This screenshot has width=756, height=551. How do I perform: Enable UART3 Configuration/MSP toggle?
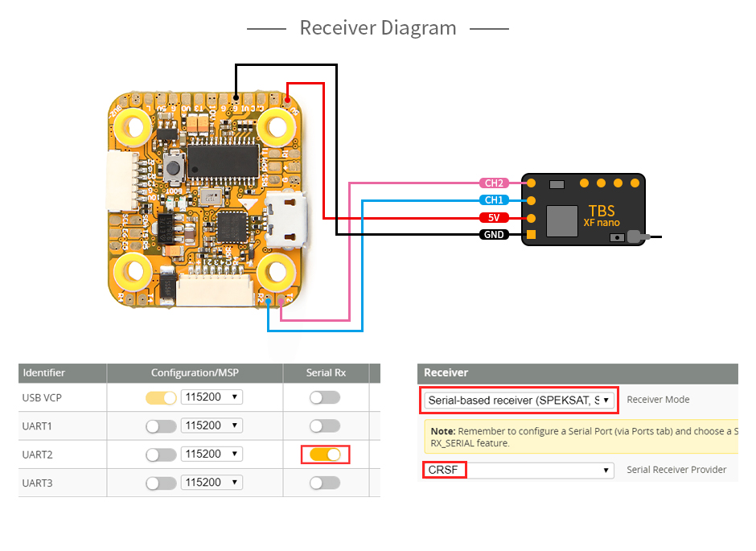(161, 483)
